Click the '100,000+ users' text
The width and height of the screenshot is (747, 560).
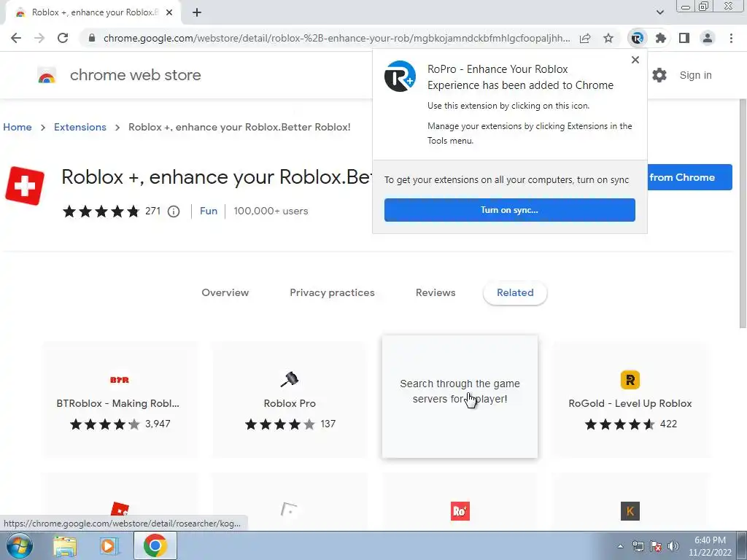click(x=271, y=211)
